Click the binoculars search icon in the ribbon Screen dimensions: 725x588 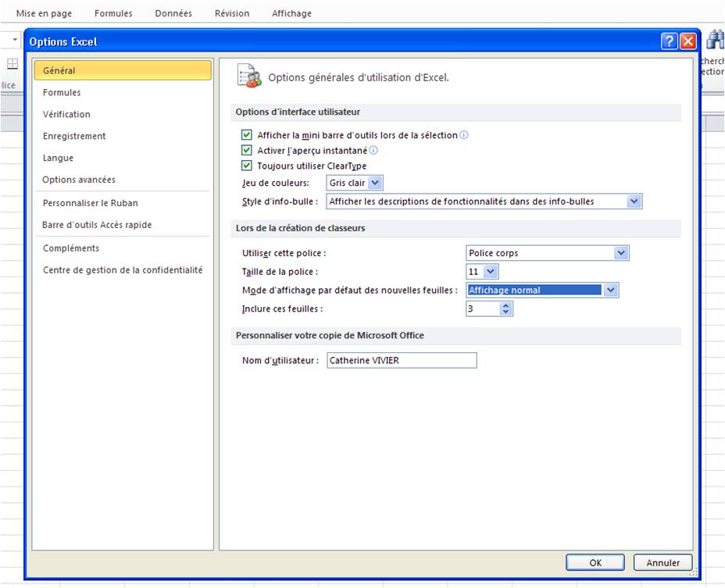[715, 41]
